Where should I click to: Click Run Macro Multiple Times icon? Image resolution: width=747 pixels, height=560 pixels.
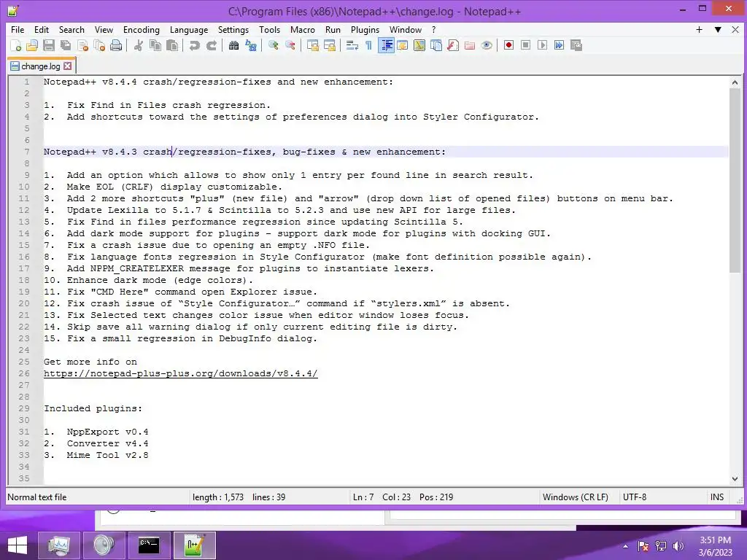[x=560, y=45]
